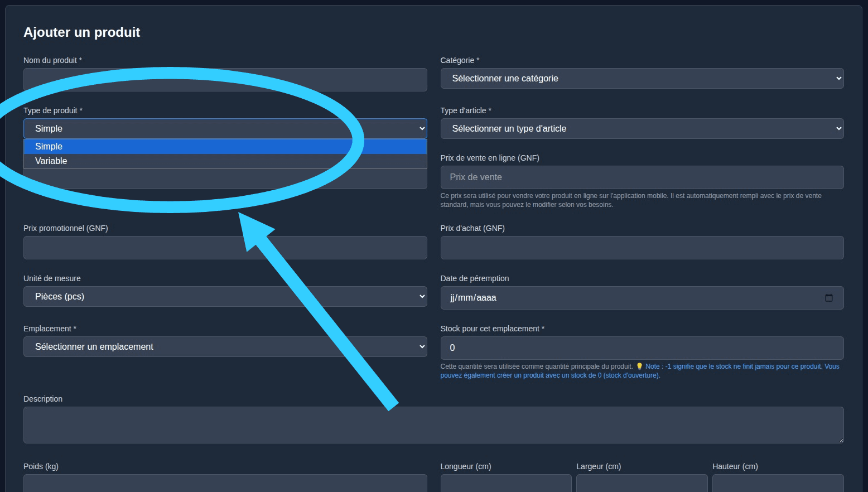
Task: Click the Nom du produit field
Action: click(x=225, y=80)
